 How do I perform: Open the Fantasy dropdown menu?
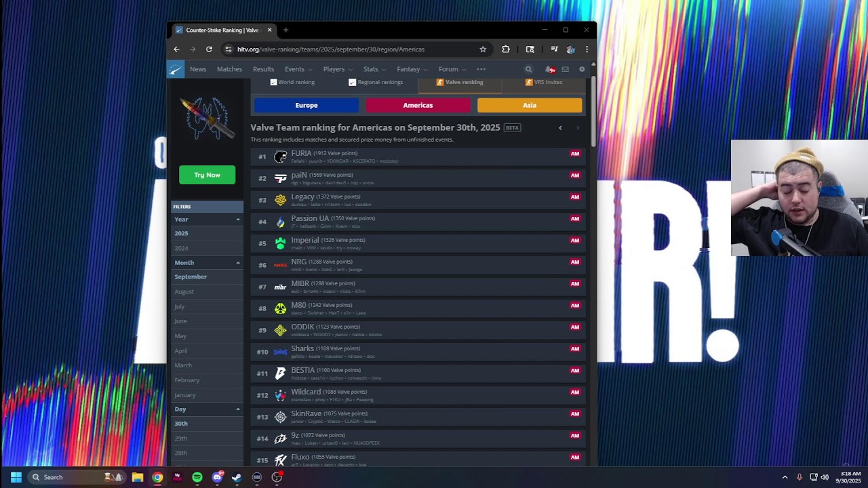(x=412, y=69)
